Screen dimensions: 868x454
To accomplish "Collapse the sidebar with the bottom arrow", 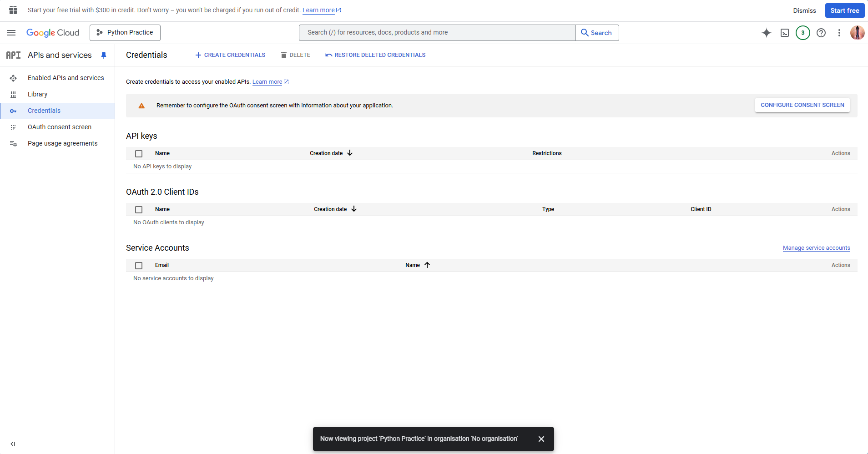I will pos(13,444).
